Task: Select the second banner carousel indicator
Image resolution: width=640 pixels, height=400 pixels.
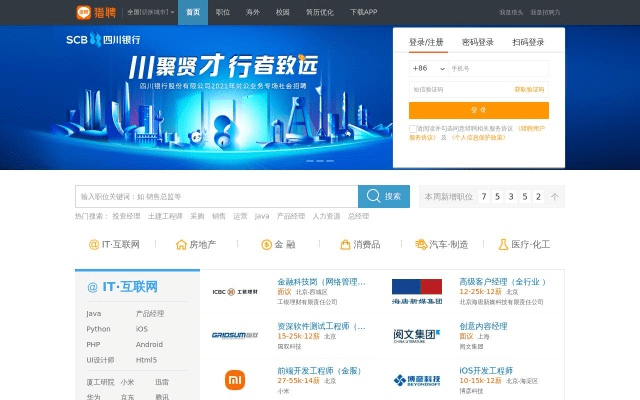Action: click(320, 161)
